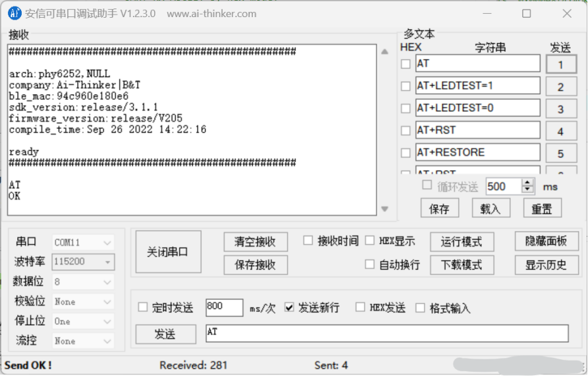Click the 800 ms/次 timed interval field
The width and height of the screenshot is (588, 377).
[225, 307]
